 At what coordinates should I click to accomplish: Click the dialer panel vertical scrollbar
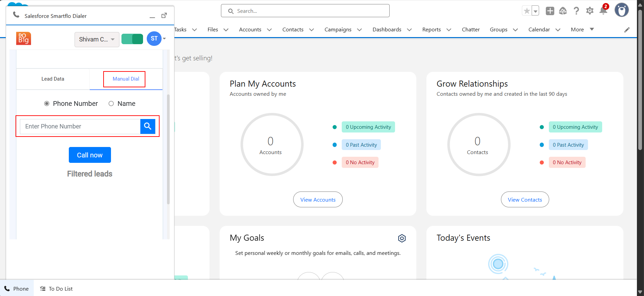(168, 149)
